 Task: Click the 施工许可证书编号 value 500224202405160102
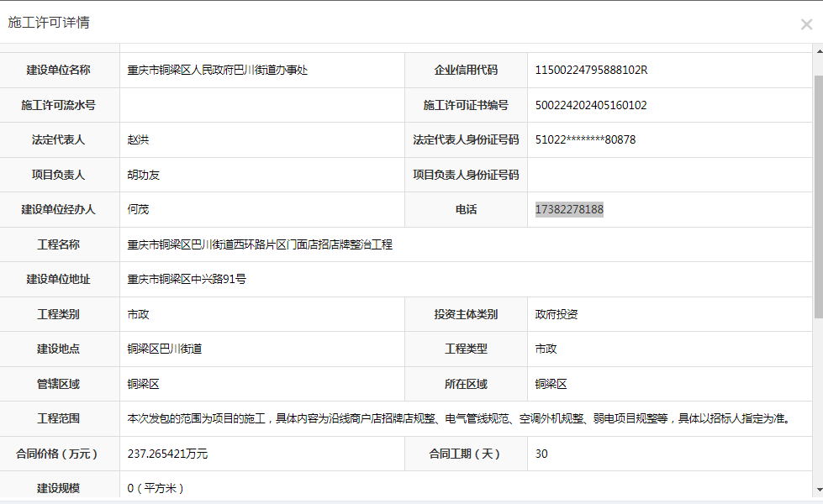(x=590, y=105)
